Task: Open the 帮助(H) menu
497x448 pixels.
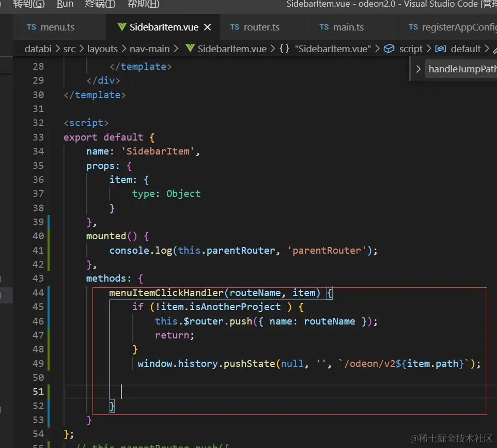Action: 143,4
